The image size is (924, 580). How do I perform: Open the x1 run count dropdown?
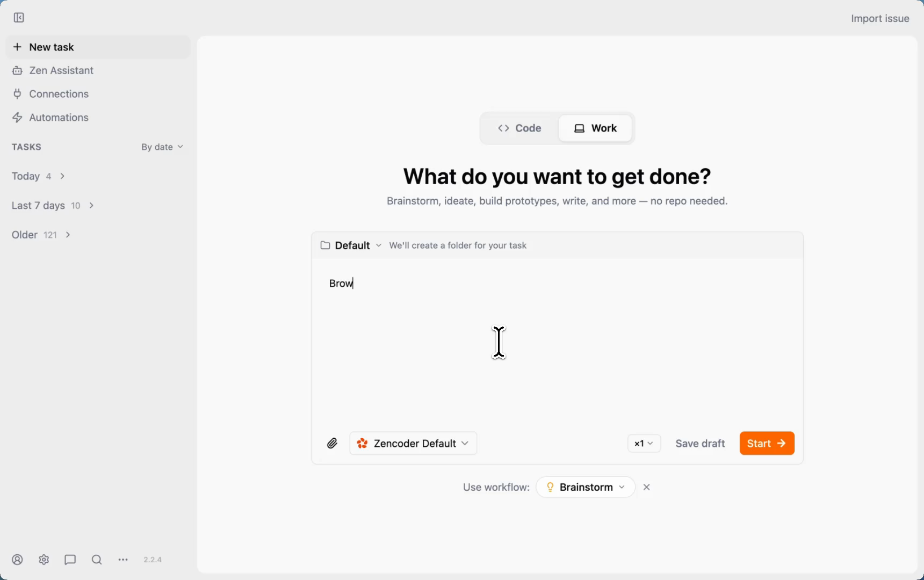click(x=644, y=444)
